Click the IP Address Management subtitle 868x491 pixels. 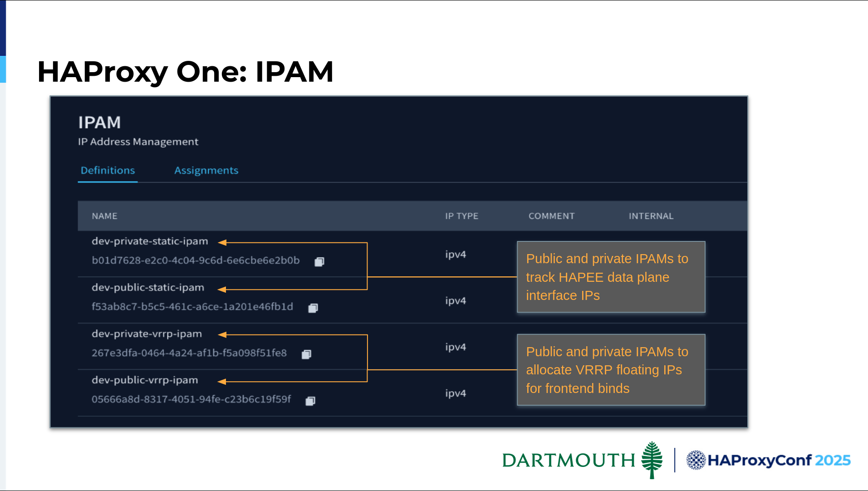click(138, 142)
